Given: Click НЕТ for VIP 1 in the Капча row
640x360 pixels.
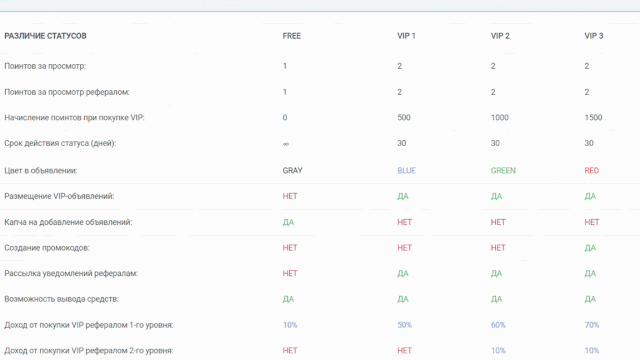Looking at the screenshot, I should click(x=404, y=222).
